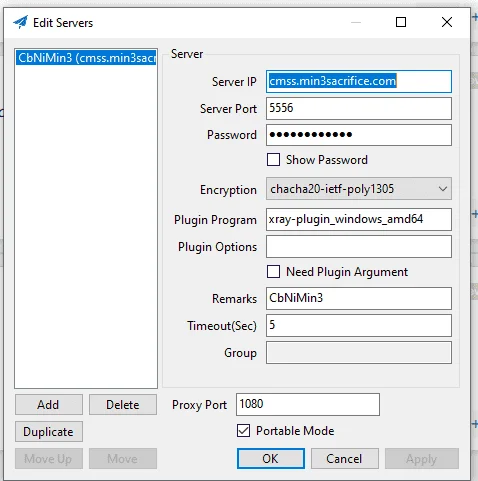Enable the Show Password checkbox
478x481 pixels.
pos(273,160)
